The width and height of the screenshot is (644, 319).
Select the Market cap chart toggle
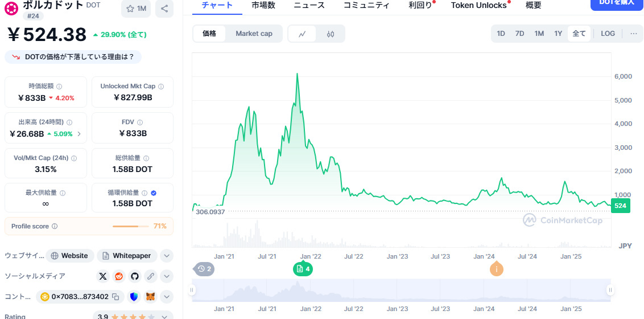[254, 34]
